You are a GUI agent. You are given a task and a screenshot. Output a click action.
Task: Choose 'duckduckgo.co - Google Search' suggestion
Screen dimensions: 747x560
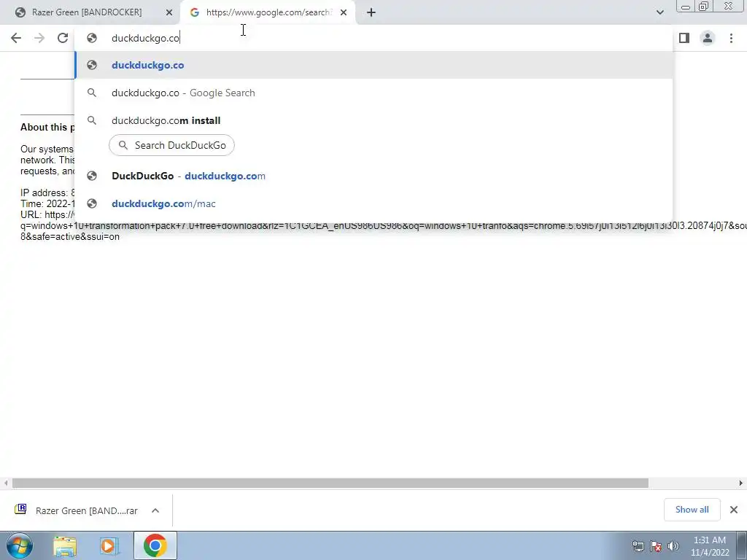pyautogui.click(x=373, y=93)
